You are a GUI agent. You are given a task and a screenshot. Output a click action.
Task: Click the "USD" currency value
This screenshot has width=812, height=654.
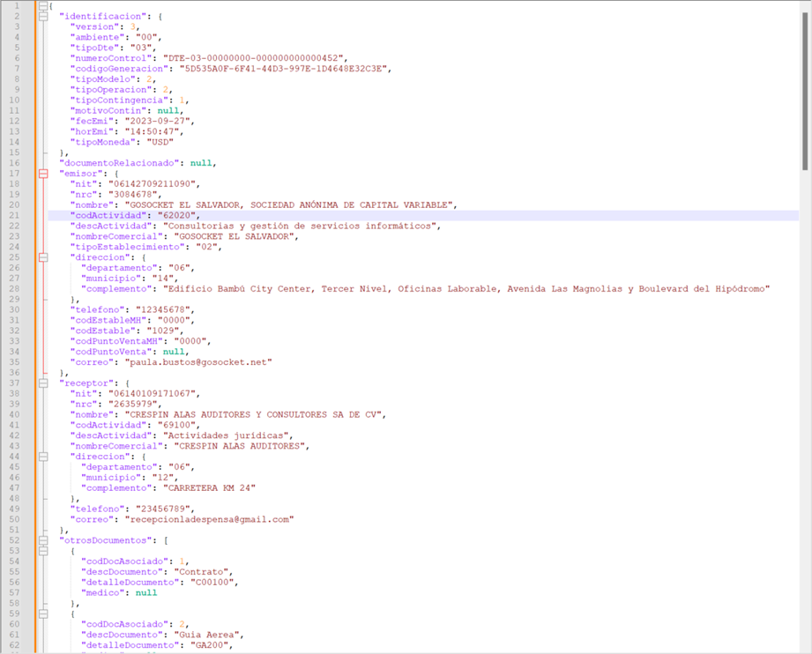(x=160, y=142)
